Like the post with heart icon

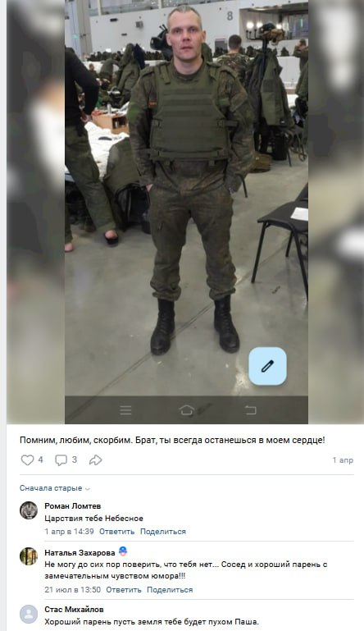[x=27, y=460]
